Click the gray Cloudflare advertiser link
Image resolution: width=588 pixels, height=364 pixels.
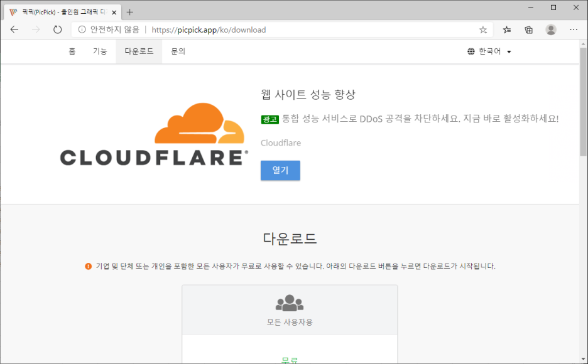tap(281, 142)
